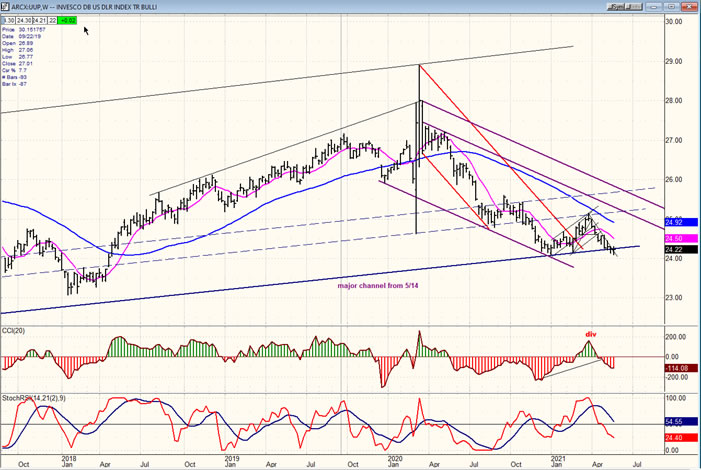Image resolution: width=701 pixels, height=470 pixels.
Task: Toggle the second link button beside Sym
Action: point(634,7)
